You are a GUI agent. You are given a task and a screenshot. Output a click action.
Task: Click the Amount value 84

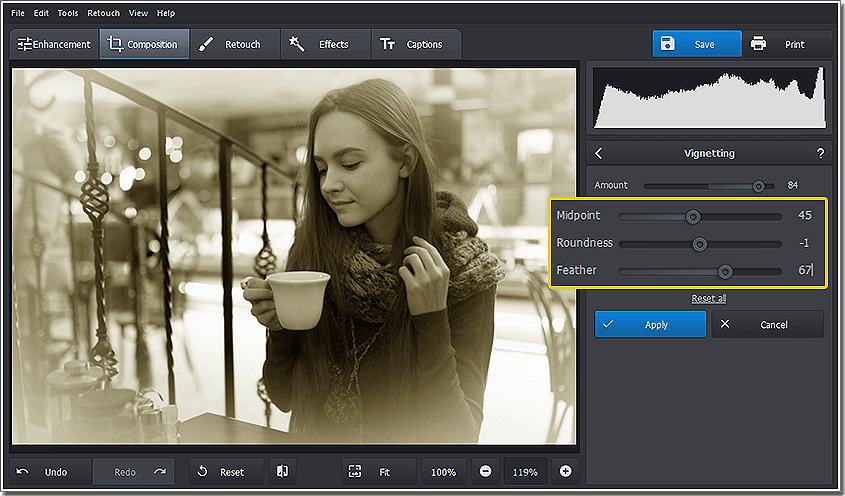792,185
